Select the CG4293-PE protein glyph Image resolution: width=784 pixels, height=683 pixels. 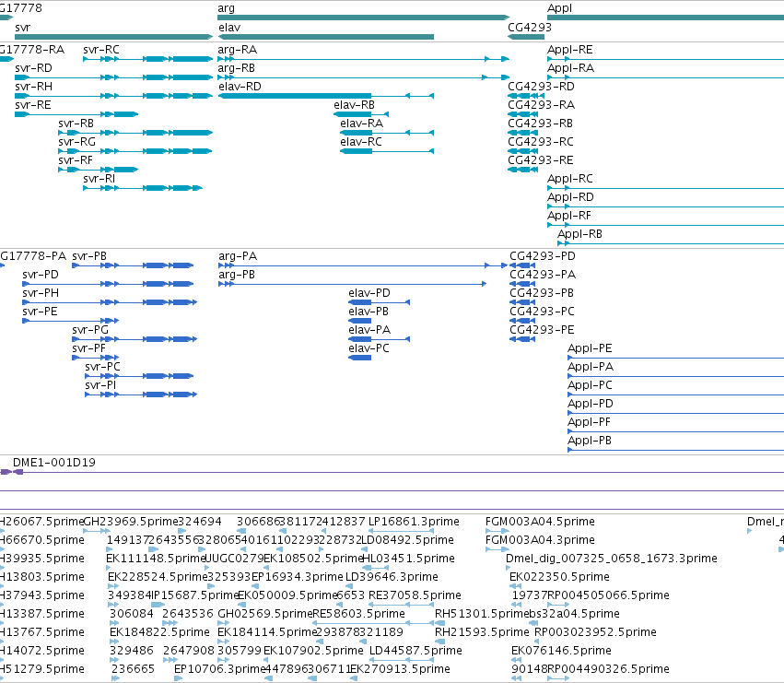click(522, 339)
